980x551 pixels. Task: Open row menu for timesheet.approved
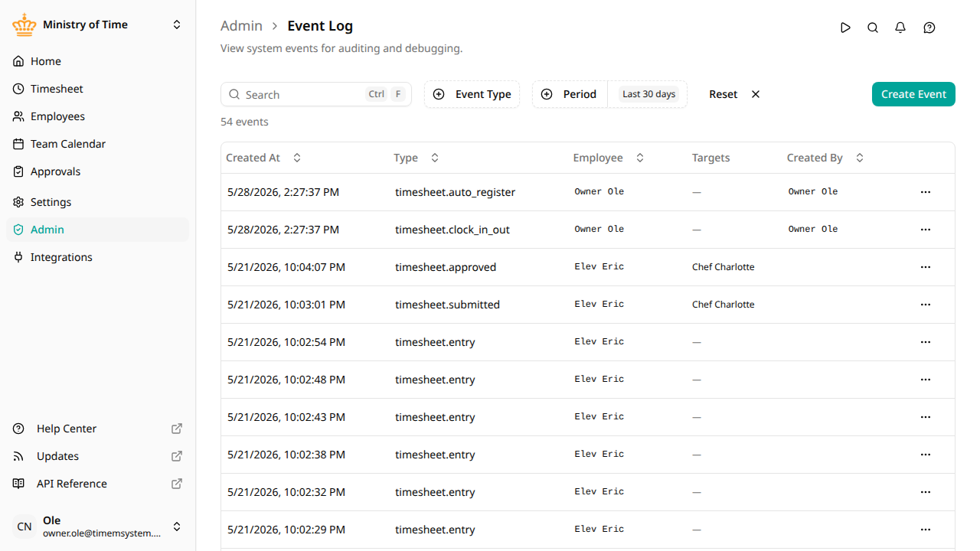(x=926, y=267)
